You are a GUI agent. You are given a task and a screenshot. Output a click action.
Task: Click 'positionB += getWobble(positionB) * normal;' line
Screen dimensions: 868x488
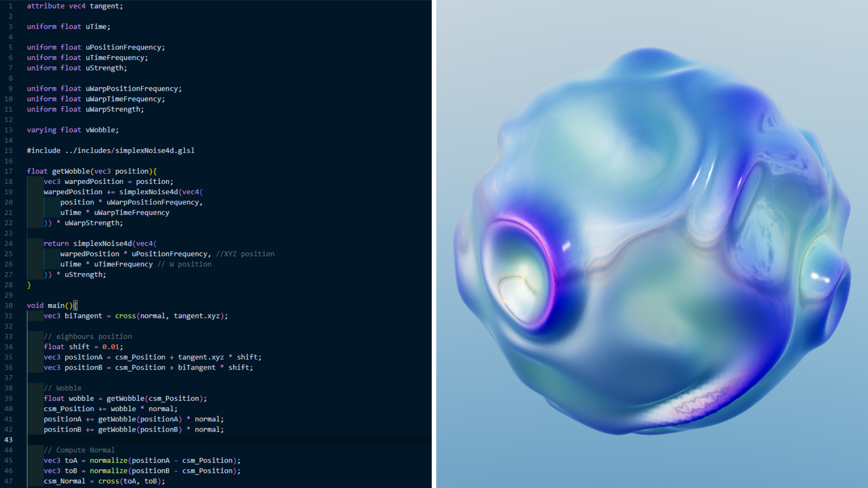point(134,430)
